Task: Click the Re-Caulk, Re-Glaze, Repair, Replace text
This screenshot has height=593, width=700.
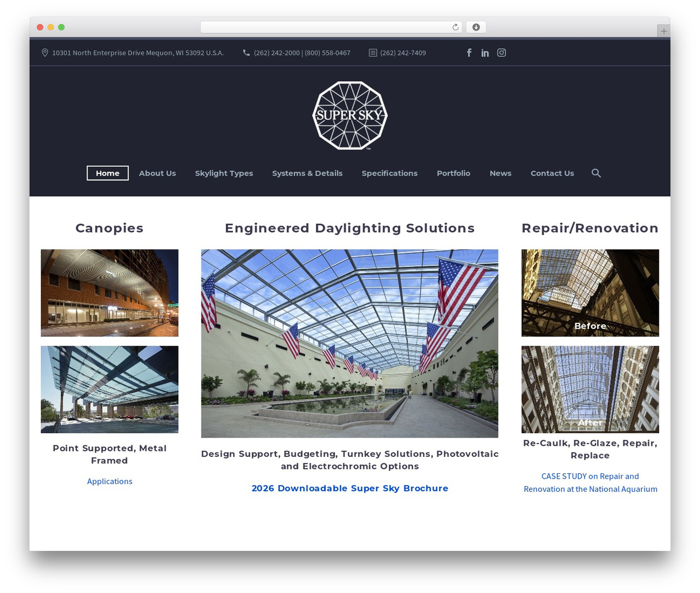Action: click(x=590, y=449)
